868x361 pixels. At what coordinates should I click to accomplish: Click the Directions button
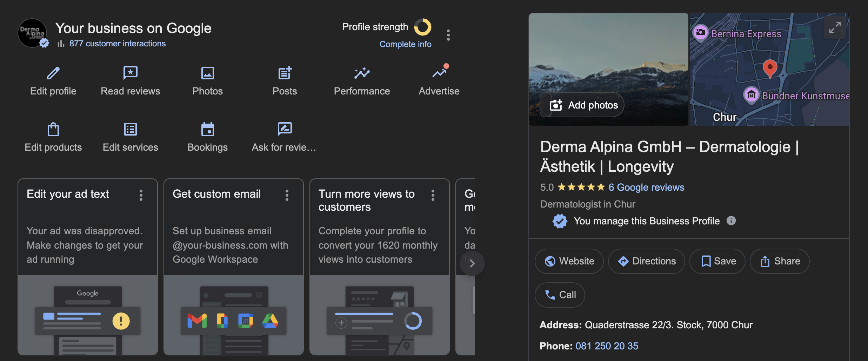point(647,261)
